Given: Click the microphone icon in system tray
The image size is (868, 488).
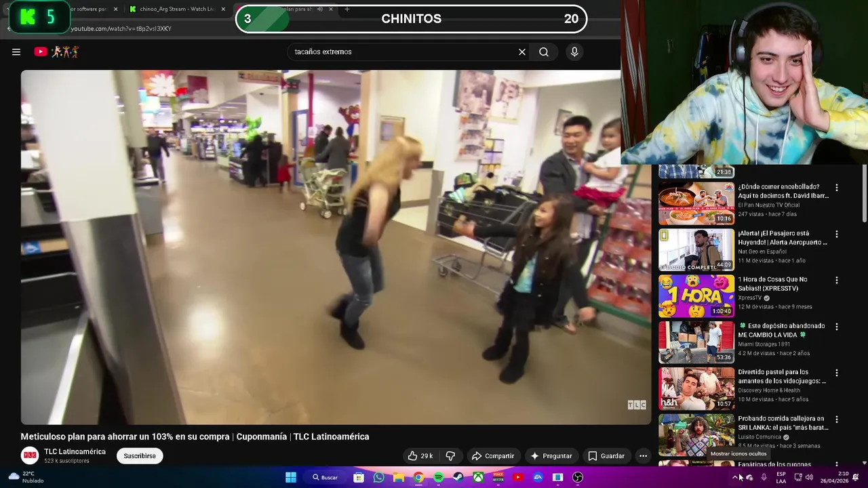Looking at the screenshot, I should tap(764, 477).
